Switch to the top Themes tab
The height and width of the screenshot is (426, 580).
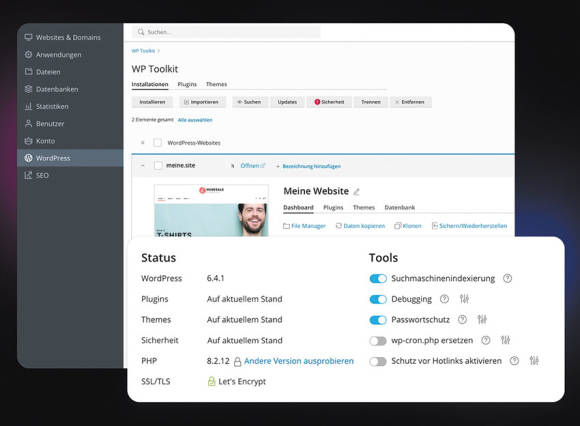point(216,84)
